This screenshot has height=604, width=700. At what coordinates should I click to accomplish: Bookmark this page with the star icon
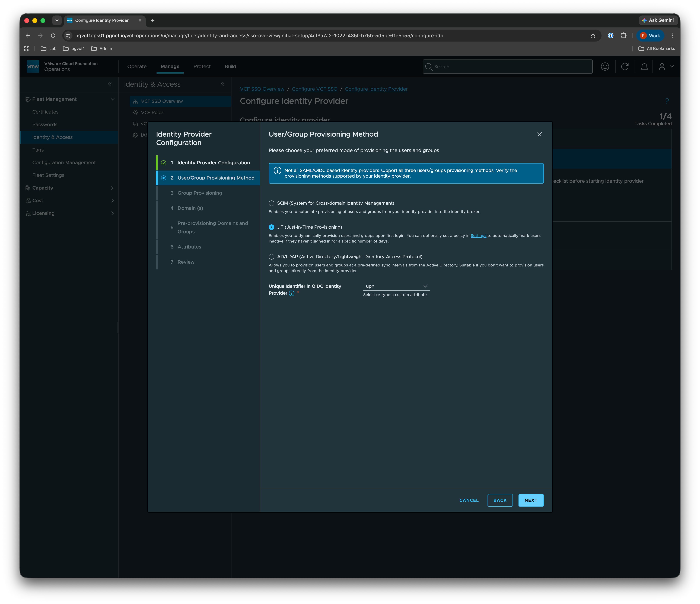(593, 36)
